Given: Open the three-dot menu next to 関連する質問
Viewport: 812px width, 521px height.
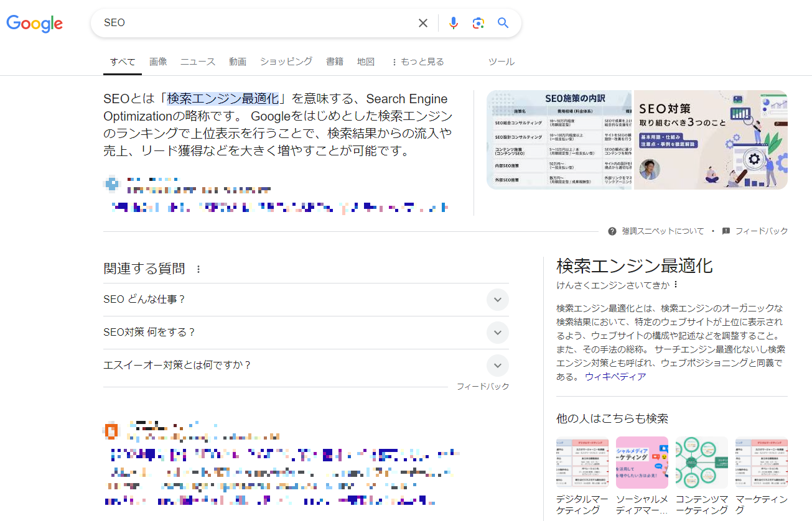Looking at the screenshot, I should coord(198,268).
